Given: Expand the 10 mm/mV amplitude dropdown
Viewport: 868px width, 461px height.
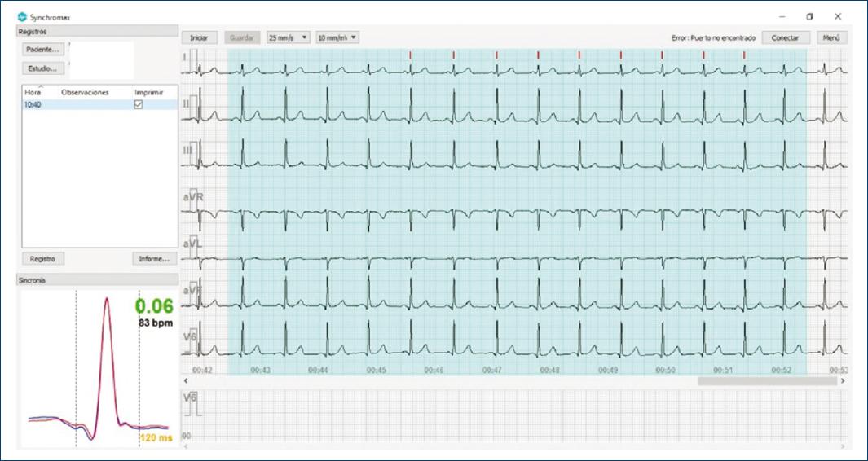Looking at the screenshot, I should click(x=337, y=37).
